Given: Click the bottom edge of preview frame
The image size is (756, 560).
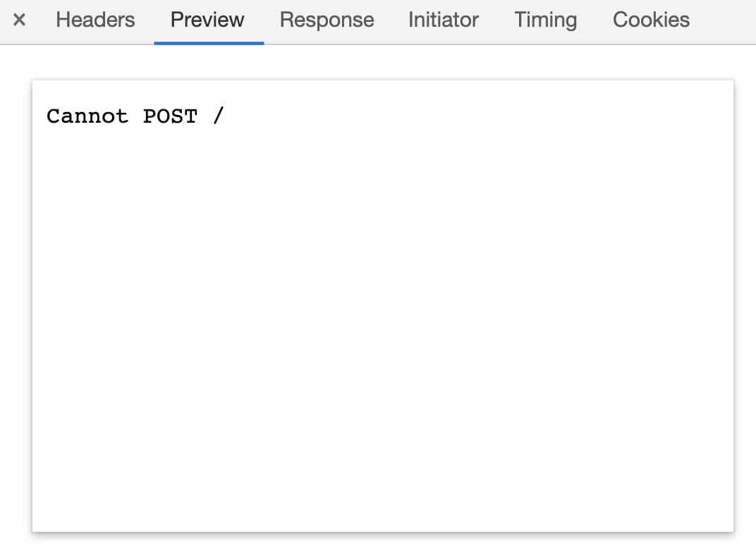Looking at the screenshot, I should point(383,531).
